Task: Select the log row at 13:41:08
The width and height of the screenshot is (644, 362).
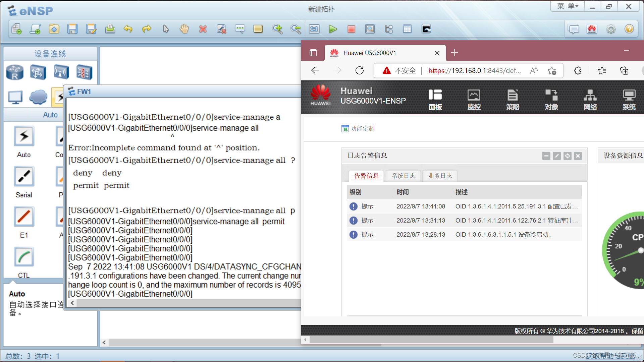Action: pos(465,206)
